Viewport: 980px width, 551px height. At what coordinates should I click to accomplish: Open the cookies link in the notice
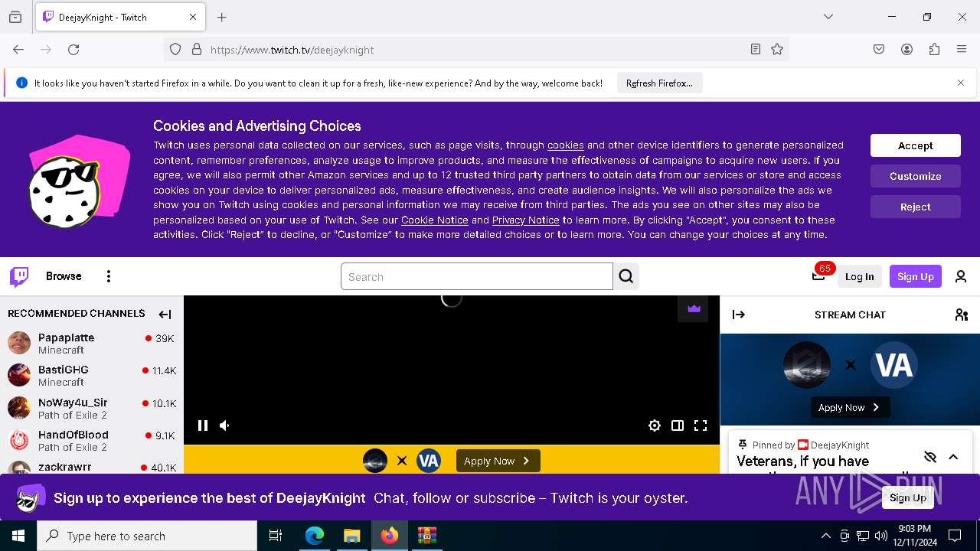pyautogui.click(x=566, y=145)
